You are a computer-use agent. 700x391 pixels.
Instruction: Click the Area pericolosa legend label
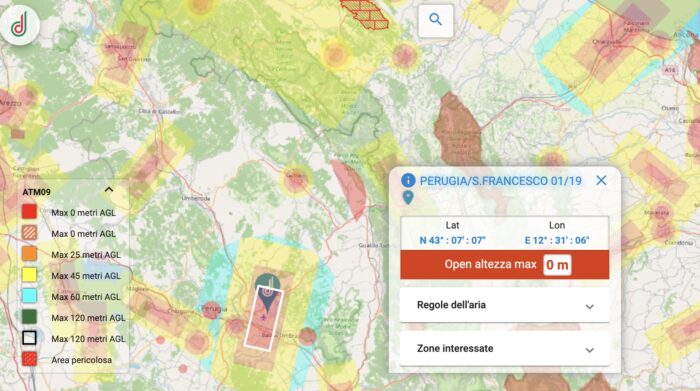click(81, 360)
